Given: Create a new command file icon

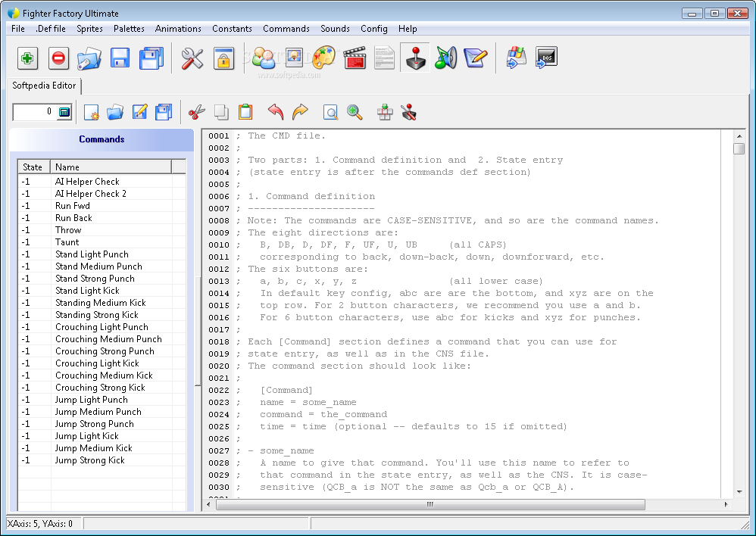Looking at the screenshot, I should (x=91, y=112).
